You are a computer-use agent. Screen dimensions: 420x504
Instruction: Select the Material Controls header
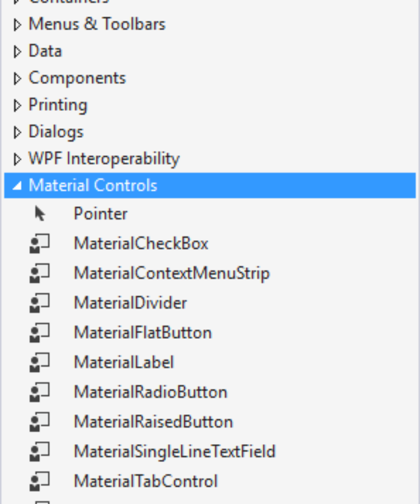tap(93, 186)
